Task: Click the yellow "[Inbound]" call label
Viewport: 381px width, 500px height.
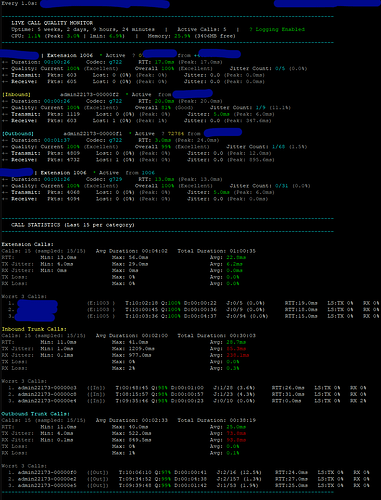Action: click(16, 95)
